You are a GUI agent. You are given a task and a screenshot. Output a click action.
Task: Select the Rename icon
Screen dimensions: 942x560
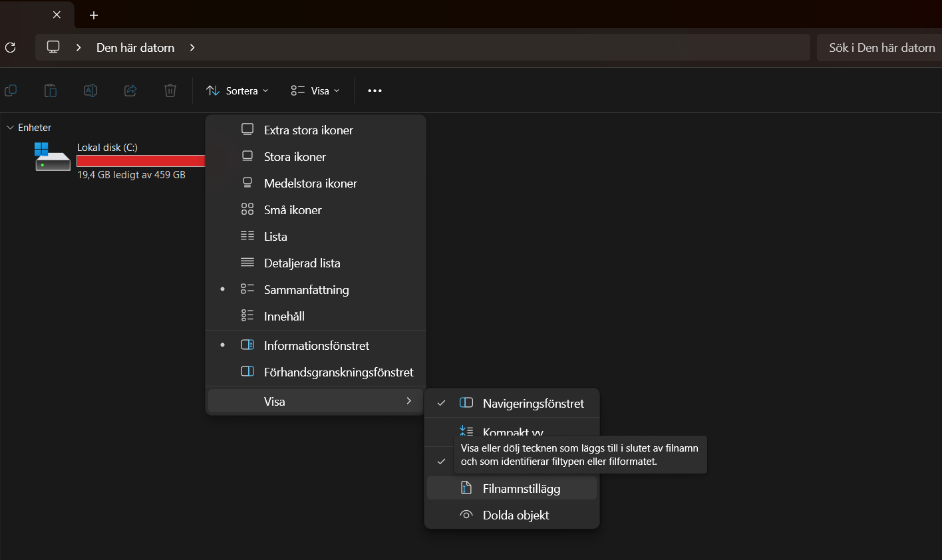(90, 90)
